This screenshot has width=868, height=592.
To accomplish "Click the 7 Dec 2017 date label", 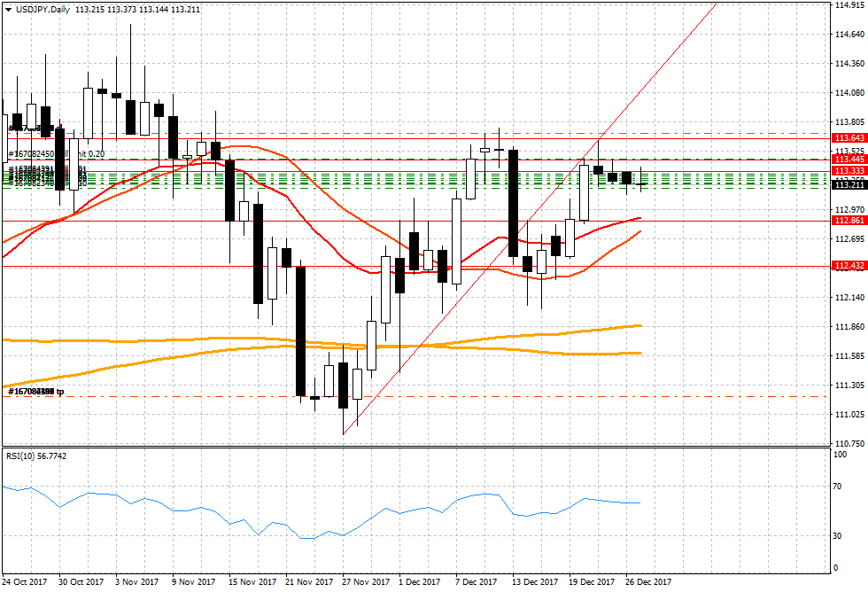I will 477,582.
